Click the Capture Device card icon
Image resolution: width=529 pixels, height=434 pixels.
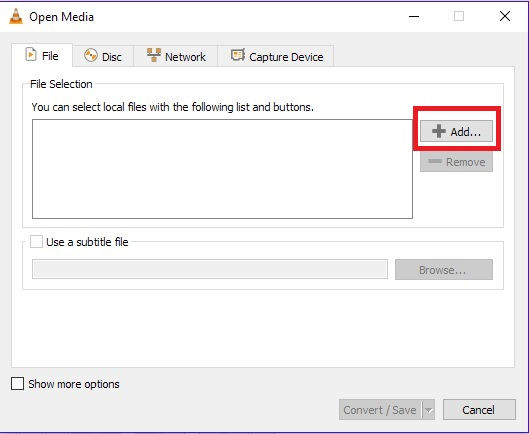pyautogui.click(x=238, y=55)
